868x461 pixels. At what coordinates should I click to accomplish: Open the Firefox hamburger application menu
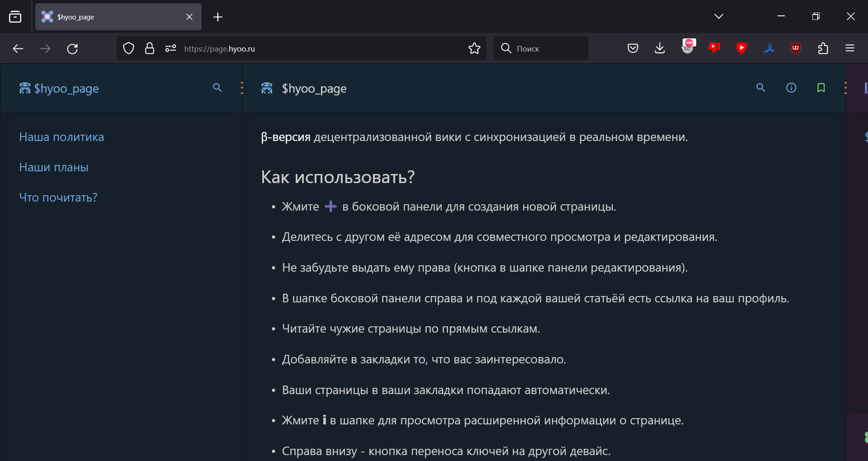(850, 48)
